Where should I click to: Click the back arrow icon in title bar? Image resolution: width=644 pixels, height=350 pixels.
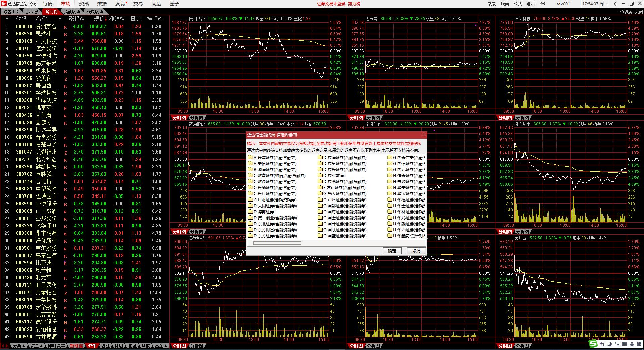coord(615,4)
